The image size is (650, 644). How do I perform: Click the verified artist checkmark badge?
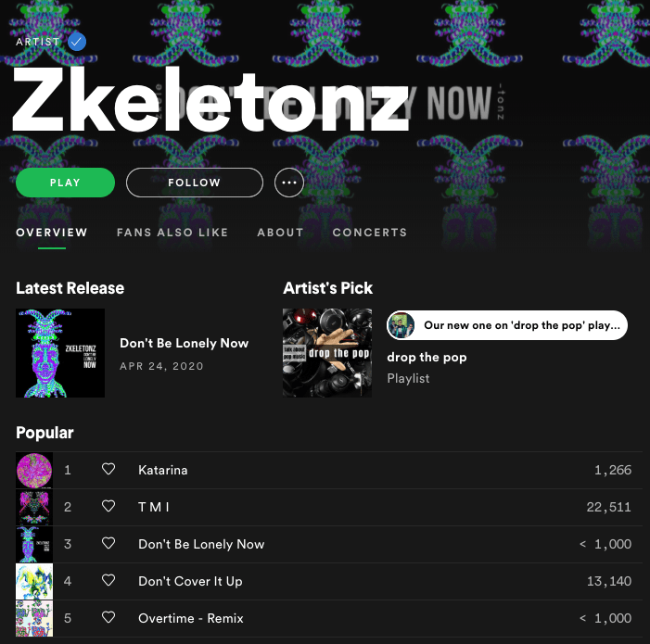click(77, 42)
